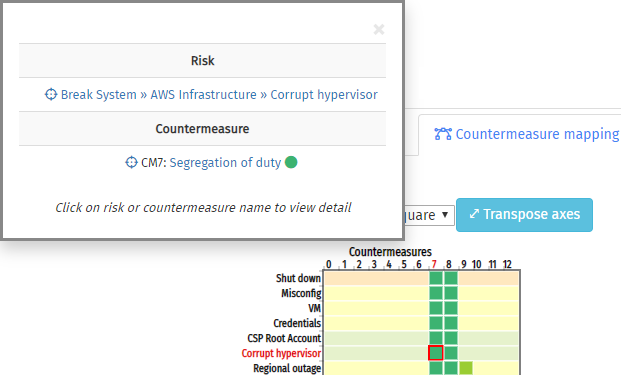Image resolution: width=621 pixels, height=377 pixels.
Task: Click the light green Regional outage cell under 9
Action: (466, 368)
